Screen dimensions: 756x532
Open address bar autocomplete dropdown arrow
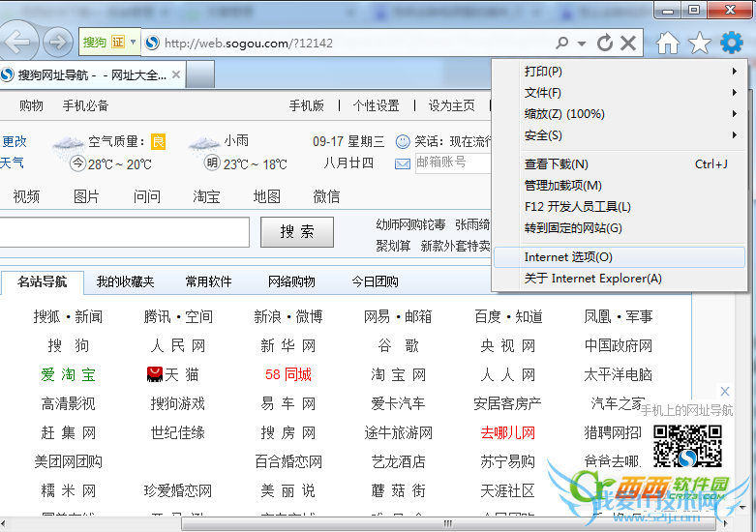point(582,44)
